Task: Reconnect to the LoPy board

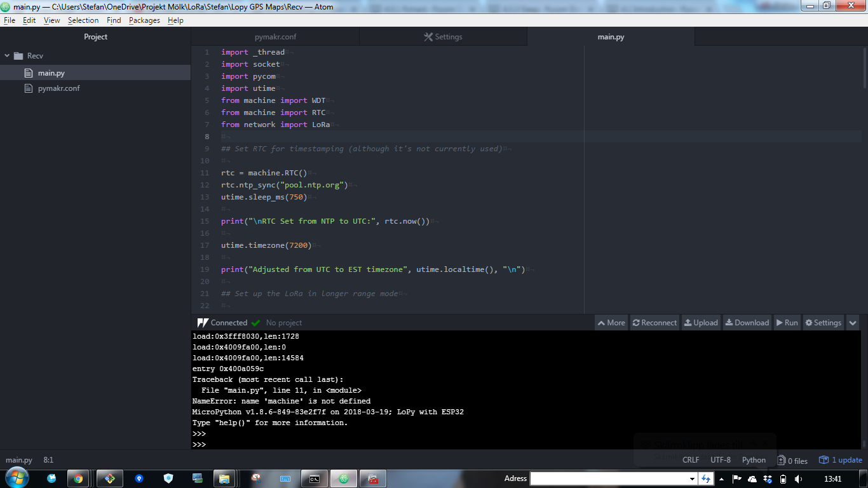Action: coord(654,323)
